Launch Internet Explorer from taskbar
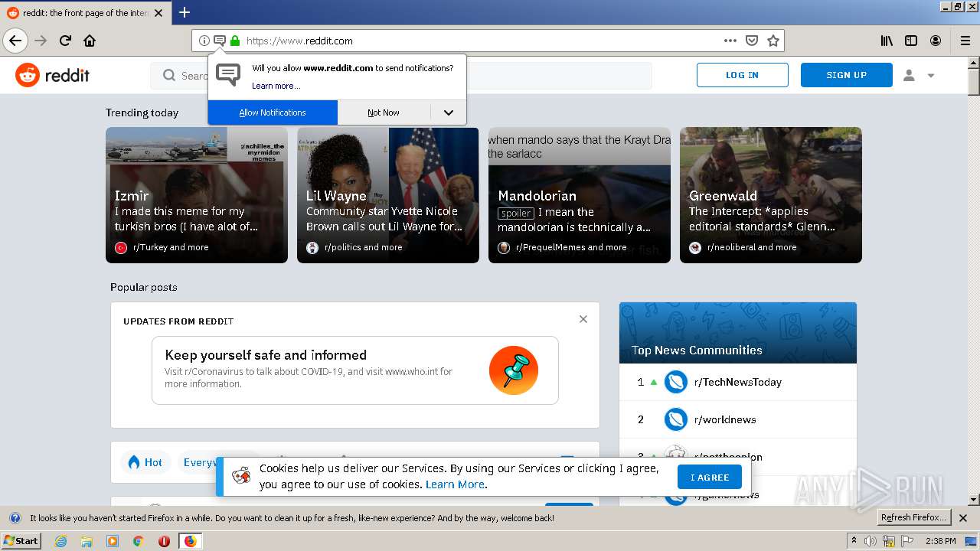This screenshot has width=980, height=551. click(x=60, y=541)
